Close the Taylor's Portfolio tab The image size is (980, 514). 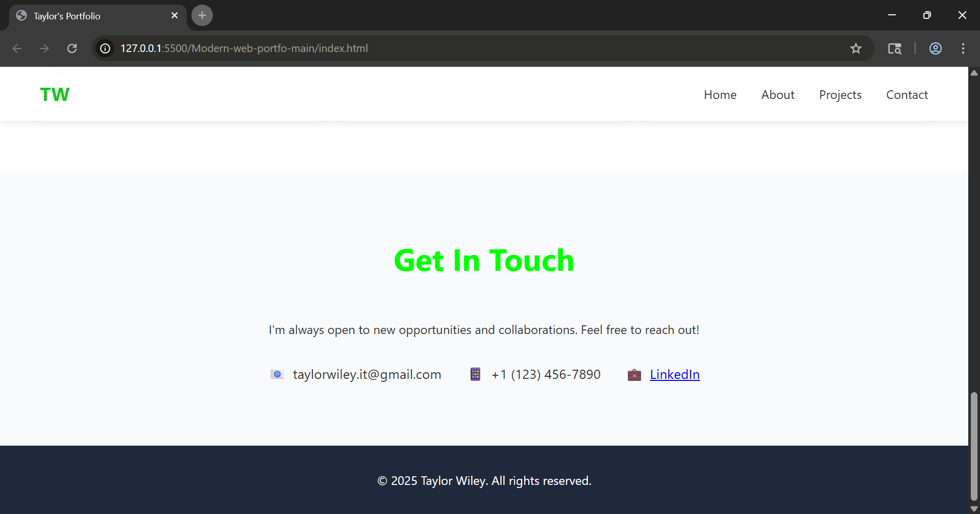[x=175, y=15]
